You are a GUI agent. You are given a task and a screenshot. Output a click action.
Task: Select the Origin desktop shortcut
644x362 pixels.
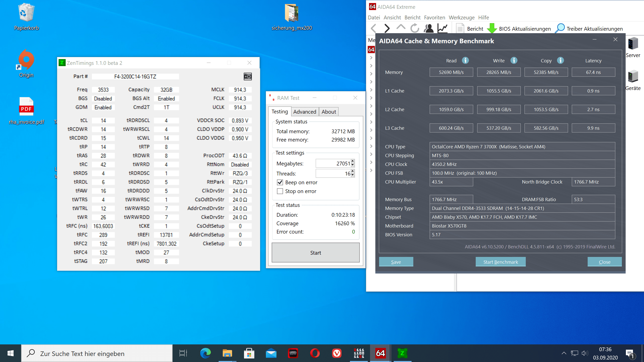coord(26,63)
